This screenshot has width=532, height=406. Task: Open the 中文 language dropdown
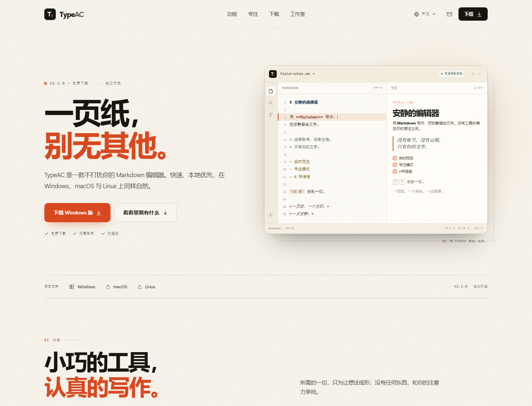pos(425,14)
